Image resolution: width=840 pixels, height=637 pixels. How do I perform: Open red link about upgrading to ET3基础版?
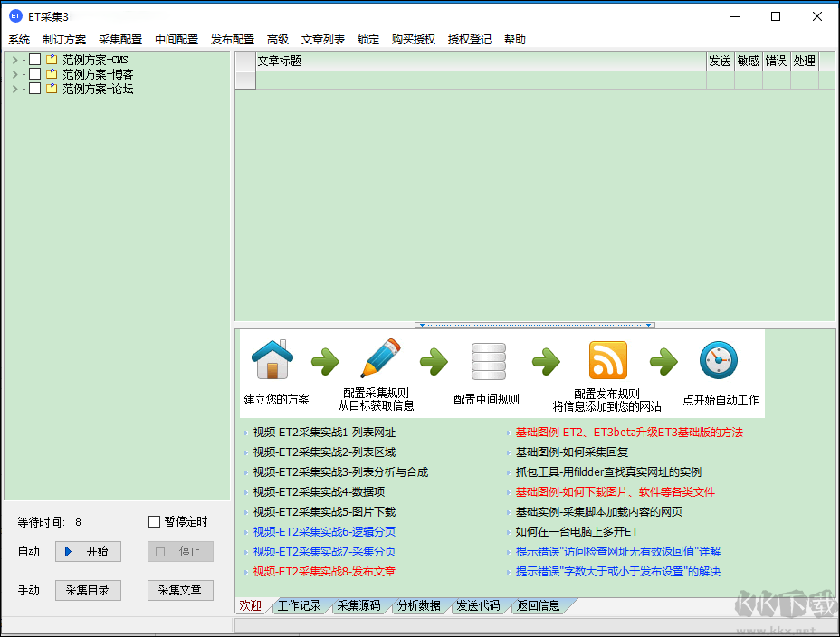629,432
